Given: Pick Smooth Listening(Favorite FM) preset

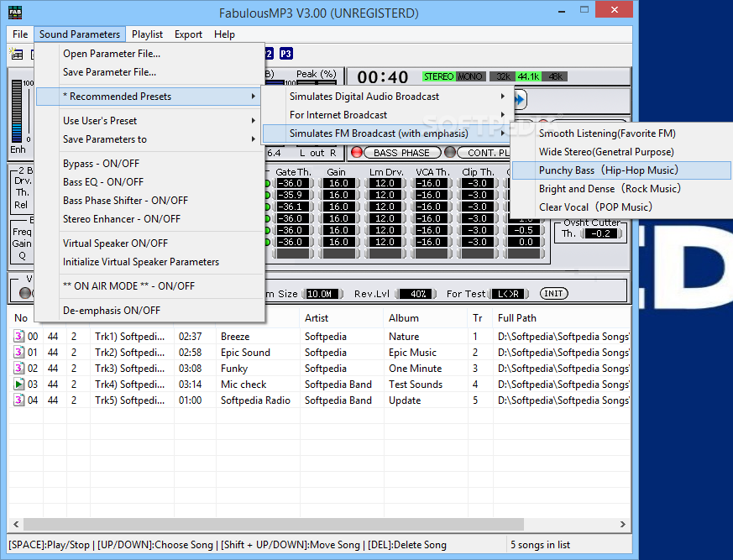Looking at the screenshot, I should click(621, 133).
